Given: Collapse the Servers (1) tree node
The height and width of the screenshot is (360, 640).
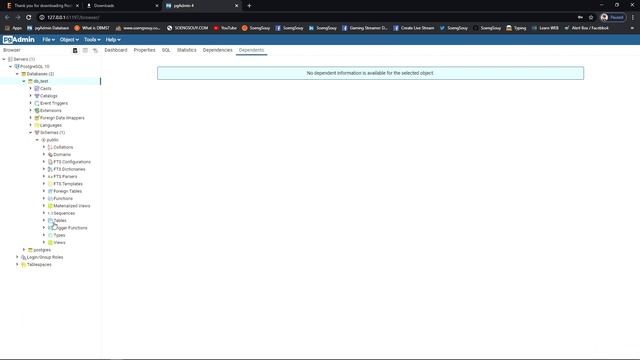Looking at the screenshot, I should coord(4,59).
